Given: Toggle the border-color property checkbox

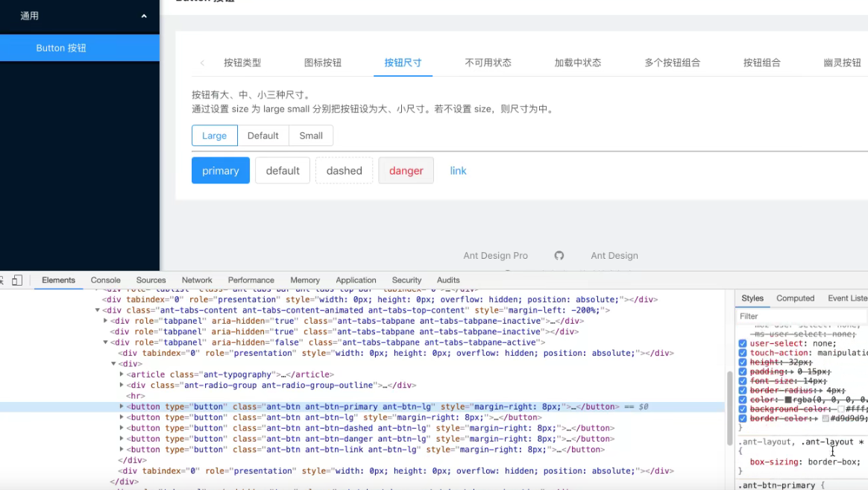Looking at the screenshot, I should (743, 418).
